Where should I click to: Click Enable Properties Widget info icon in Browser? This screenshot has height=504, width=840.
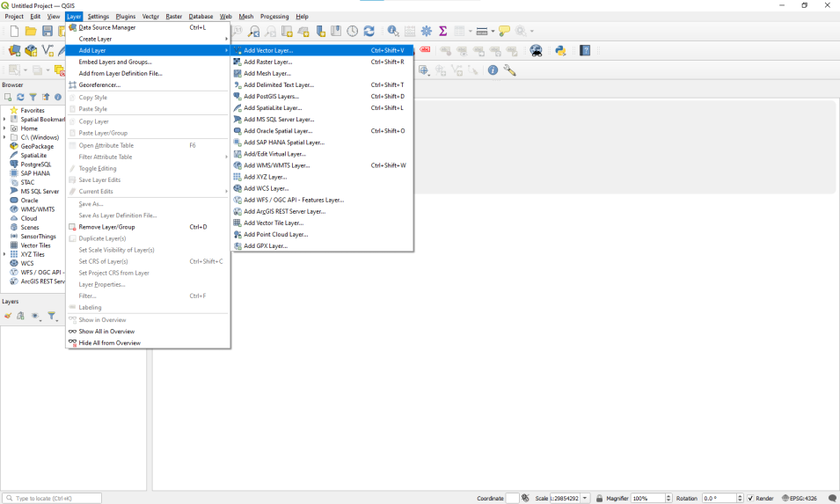[x=58, y=97]
